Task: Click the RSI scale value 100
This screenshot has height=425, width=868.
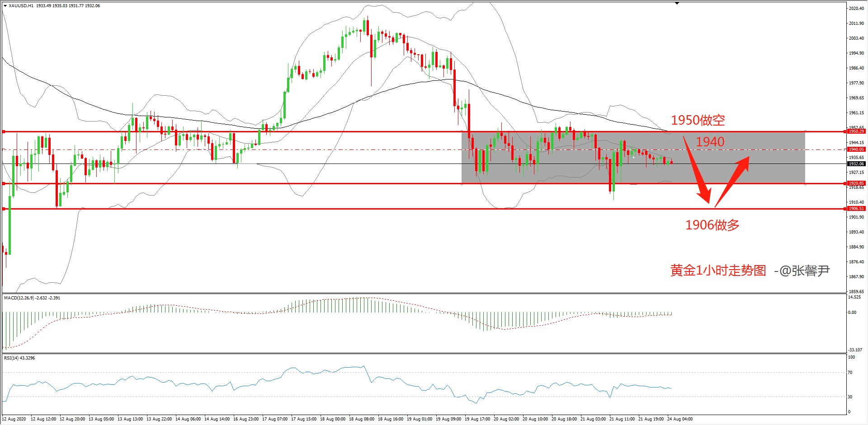Action: click(852, 357)
